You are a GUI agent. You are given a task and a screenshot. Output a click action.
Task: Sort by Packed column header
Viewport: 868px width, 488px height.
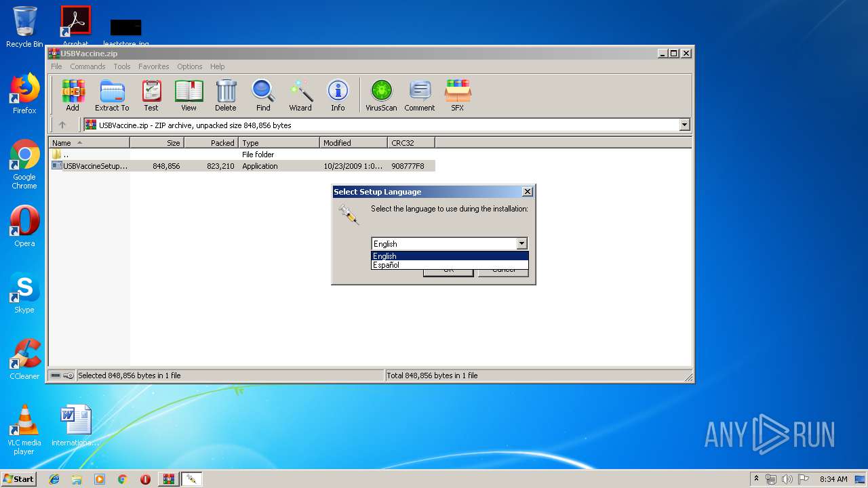coord(211,142)
